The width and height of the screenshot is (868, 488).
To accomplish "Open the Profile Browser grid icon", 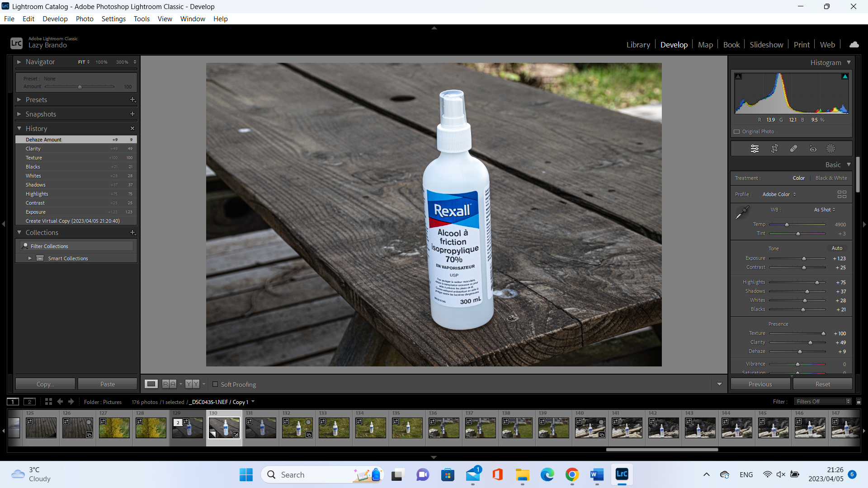I will (x=842, y=194).
